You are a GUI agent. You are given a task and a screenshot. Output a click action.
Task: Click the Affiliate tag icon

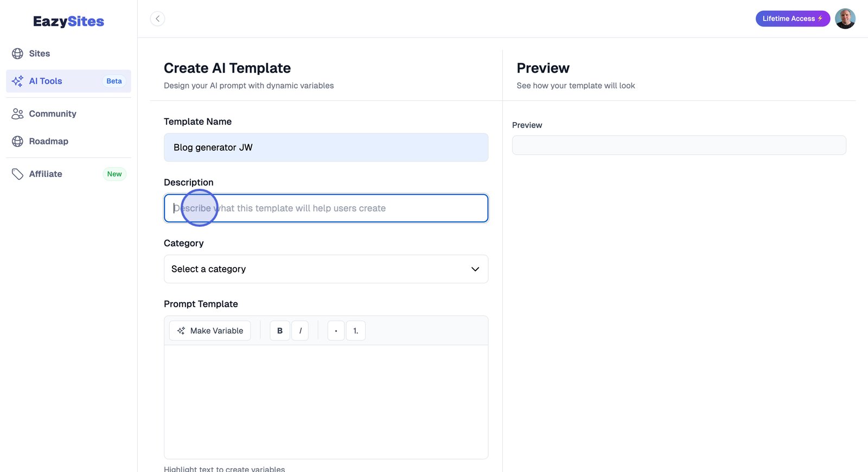click(17, 174)
